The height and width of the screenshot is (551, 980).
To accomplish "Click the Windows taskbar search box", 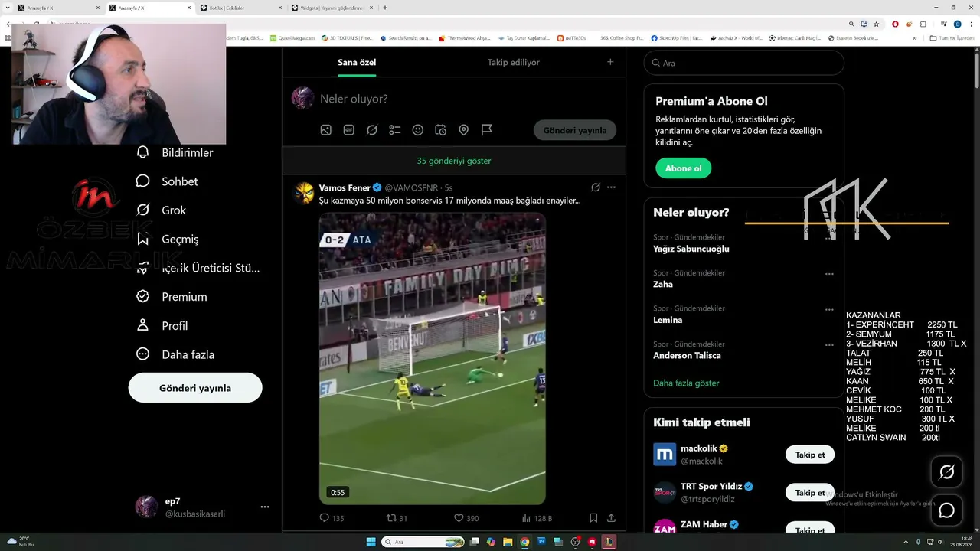I will [x=423, y=542].
